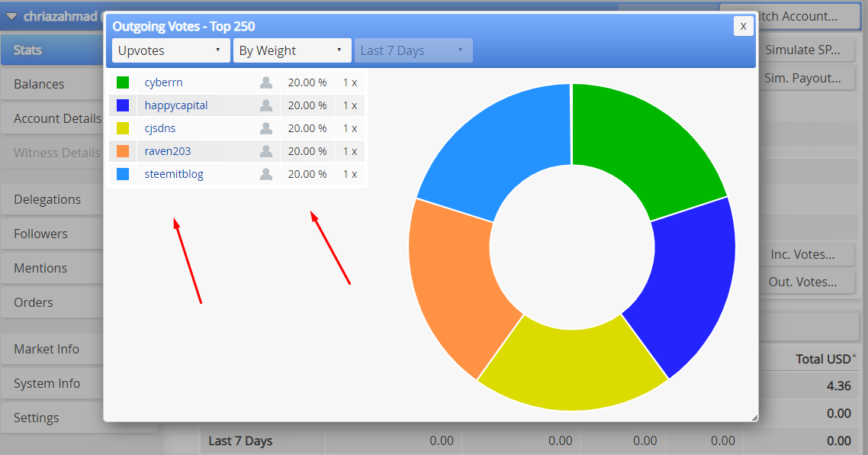Click the yellow segment of the donut chart

tap(572, 369)
